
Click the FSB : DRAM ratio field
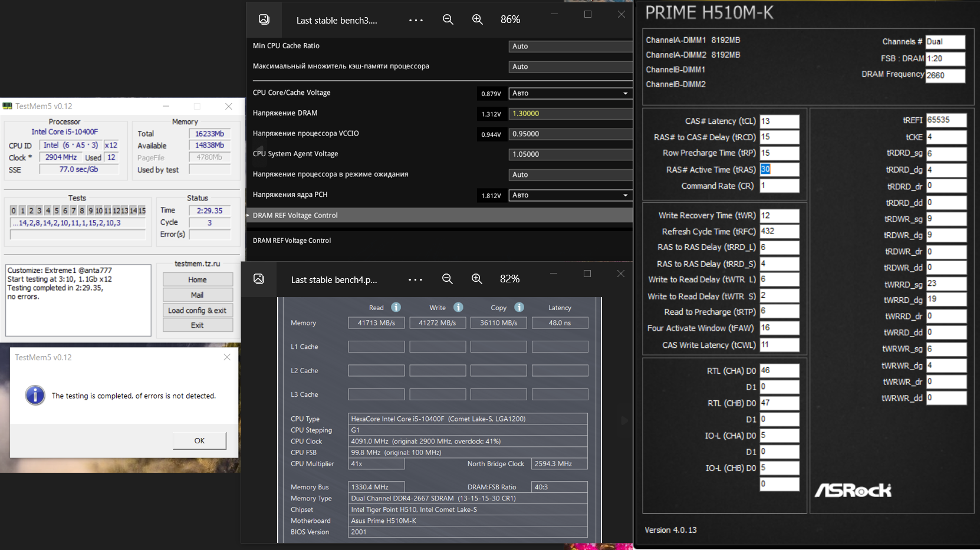(x=945, y=58)
